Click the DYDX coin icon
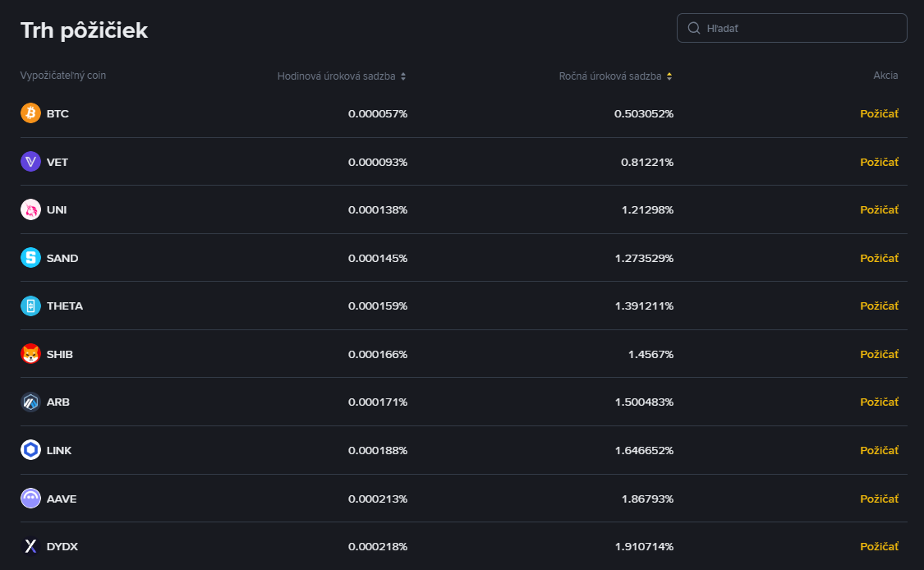Screen dimensions: 924x570 coord(30,546)
